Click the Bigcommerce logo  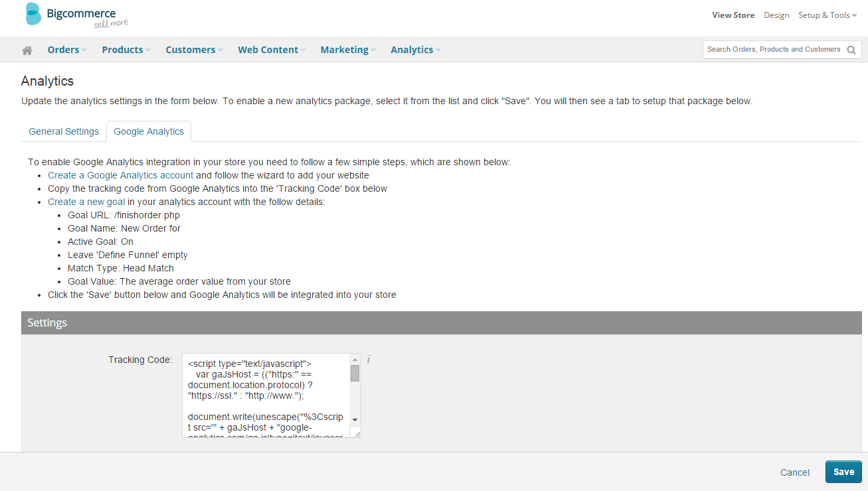coord(76,15)
